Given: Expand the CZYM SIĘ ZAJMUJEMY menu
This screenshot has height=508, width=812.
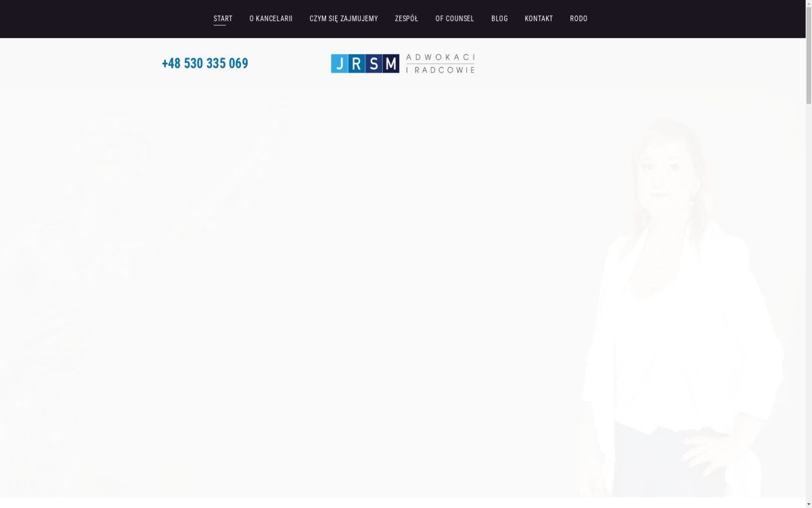Looking at the screenshot, I should coord(343,18).
